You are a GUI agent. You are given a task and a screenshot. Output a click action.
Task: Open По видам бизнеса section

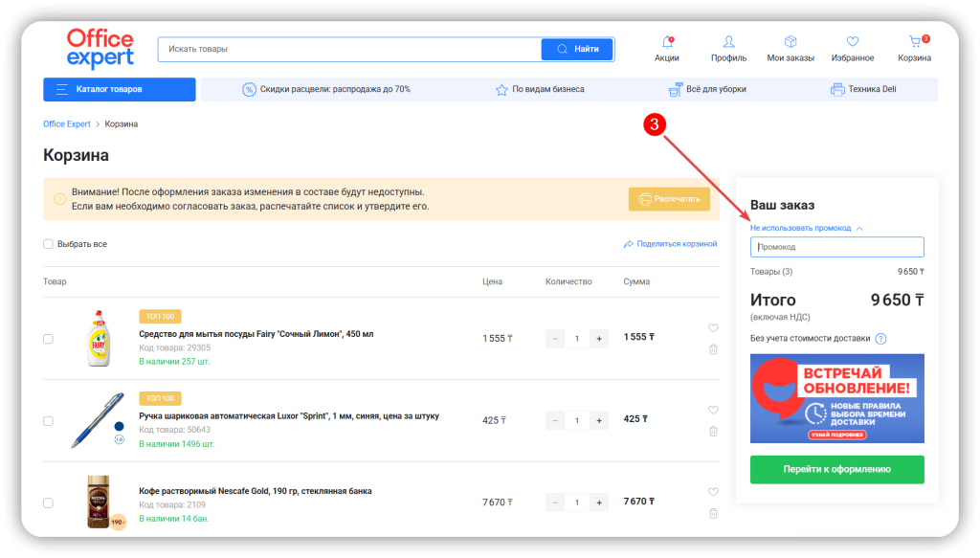click(540, 89)
